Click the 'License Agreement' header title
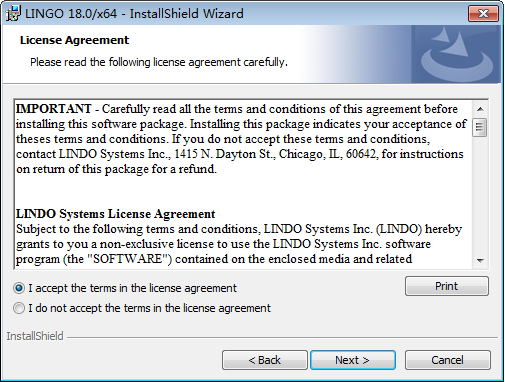The height and width of the screenshot is (382, 505). tap(74, 40)
